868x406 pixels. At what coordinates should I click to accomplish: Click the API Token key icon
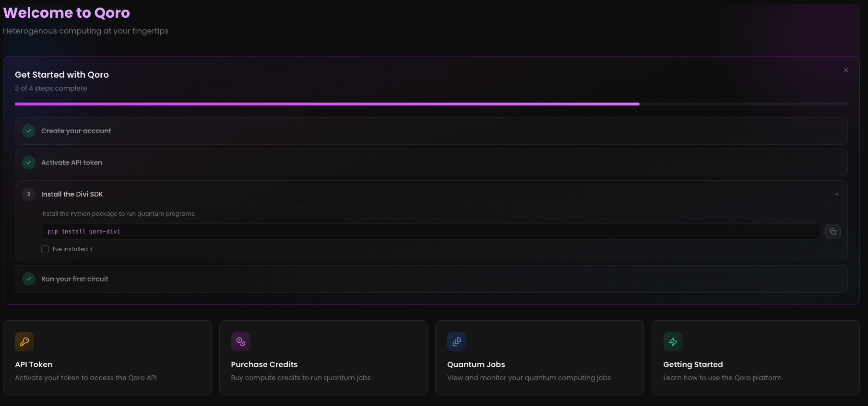click(x=24, y=342)
